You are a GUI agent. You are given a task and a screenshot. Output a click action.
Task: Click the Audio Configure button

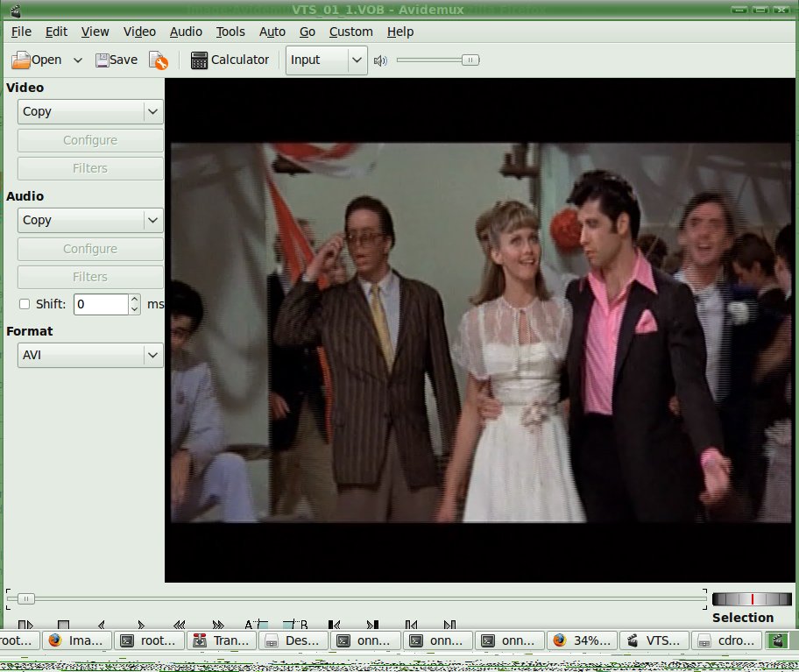tap(90, 249)
